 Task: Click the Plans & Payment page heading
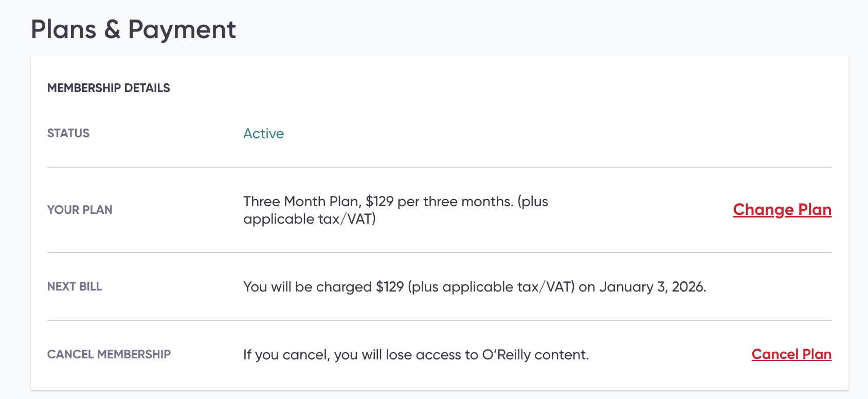tap(133, 29)
